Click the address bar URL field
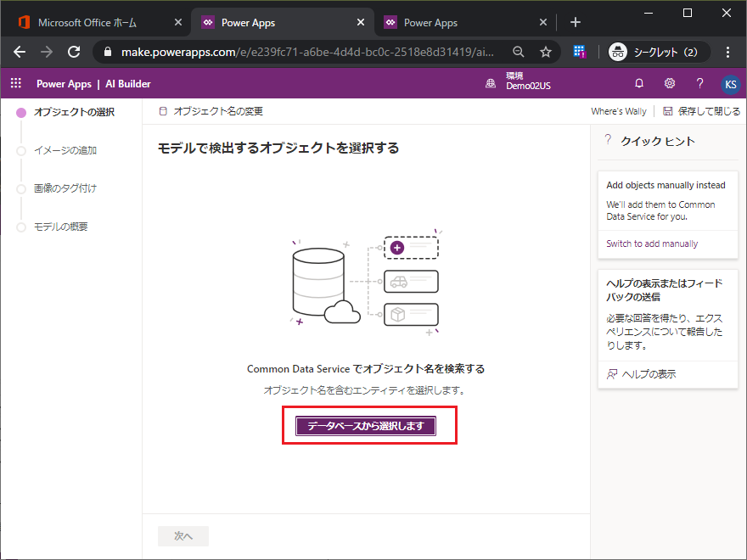This screenshot has height=560, width=747. (307, 52)
